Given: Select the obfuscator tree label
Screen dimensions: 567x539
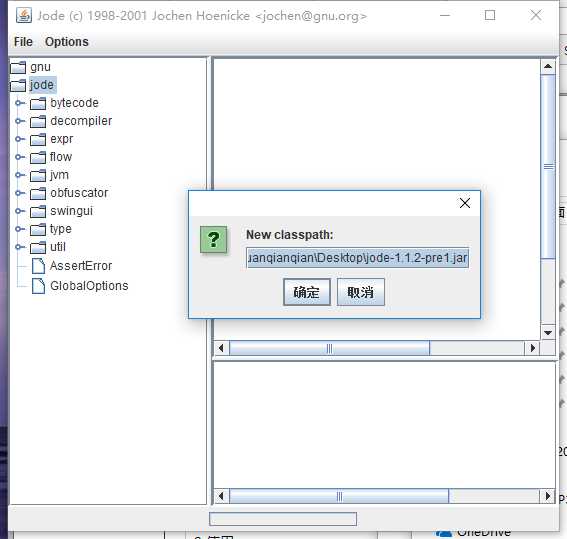Looking at the screenshot, I should tap(79, 193).
